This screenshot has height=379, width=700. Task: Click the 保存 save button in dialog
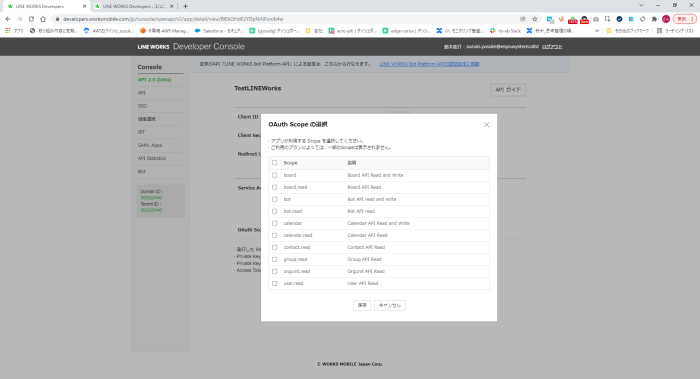click(x=362, y=305)
